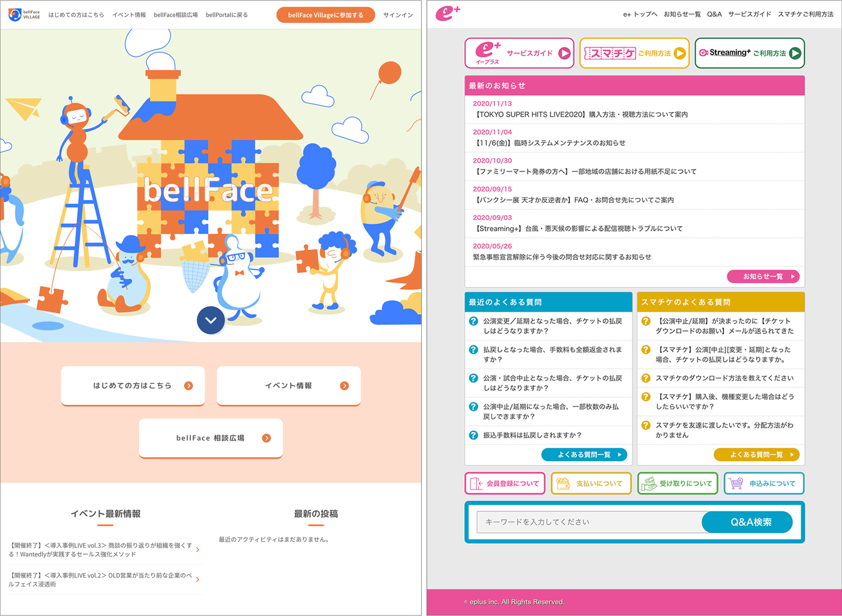
Task: Click the shopping cart icon on 申込みについて
Action: [x=735, y=483]
